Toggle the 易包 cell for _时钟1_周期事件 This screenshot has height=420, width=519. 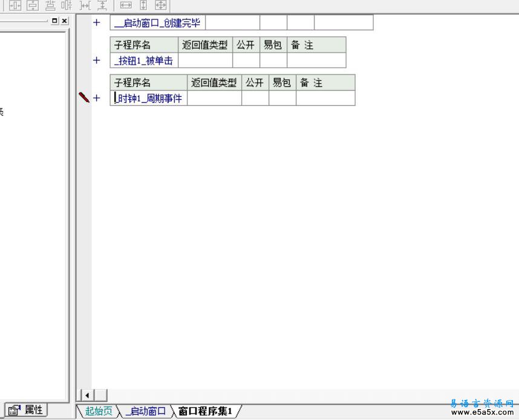[x=282, y=99]
